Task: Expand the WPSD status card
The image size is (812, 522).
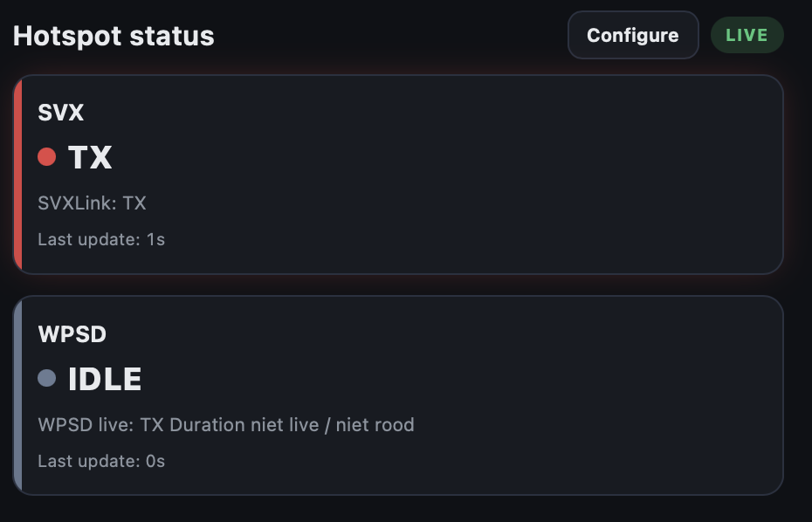Action: tap(400, 395)
